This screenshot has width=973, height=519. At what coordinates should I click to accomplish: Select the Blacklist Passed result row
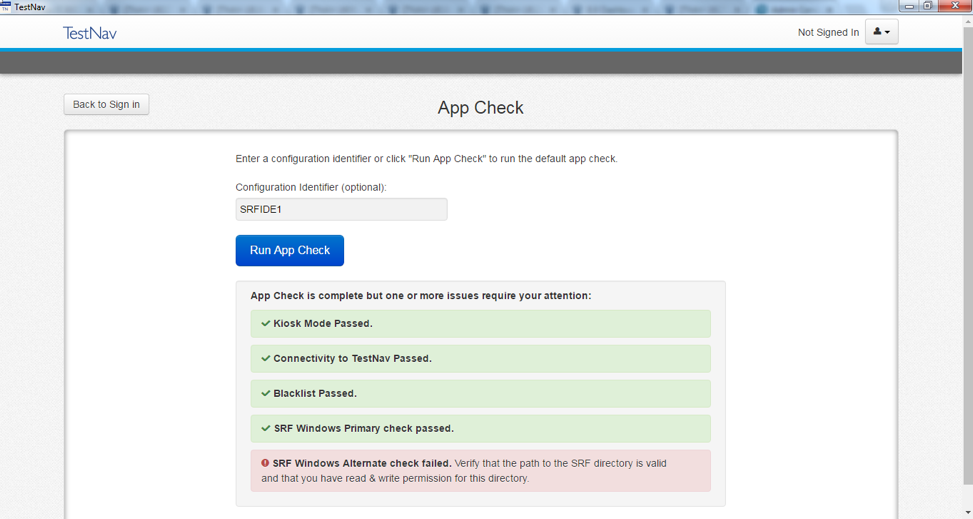click(480, 393)
